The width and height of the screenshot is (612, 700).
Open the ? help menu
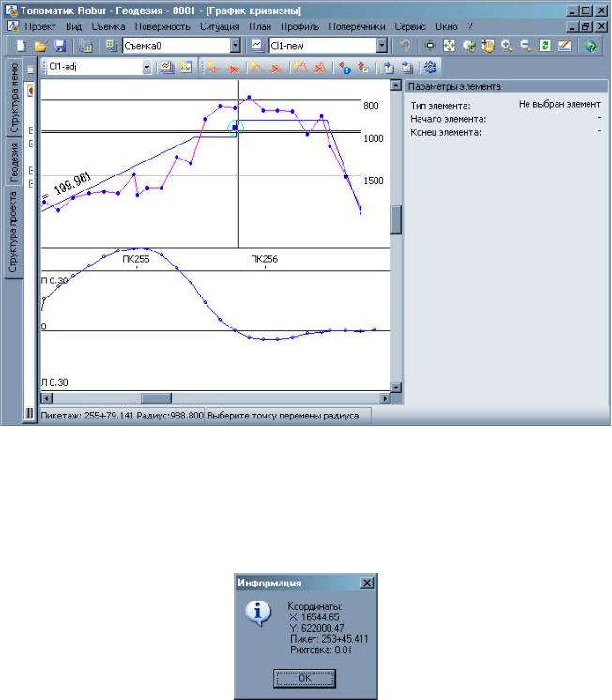pos(470,27)
